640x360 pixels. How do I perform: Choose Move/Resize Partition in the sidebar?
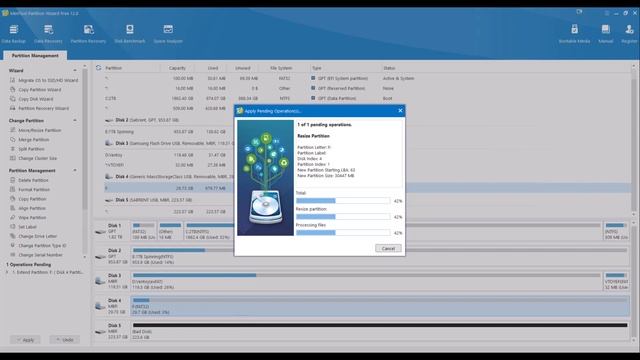[36, 130]
